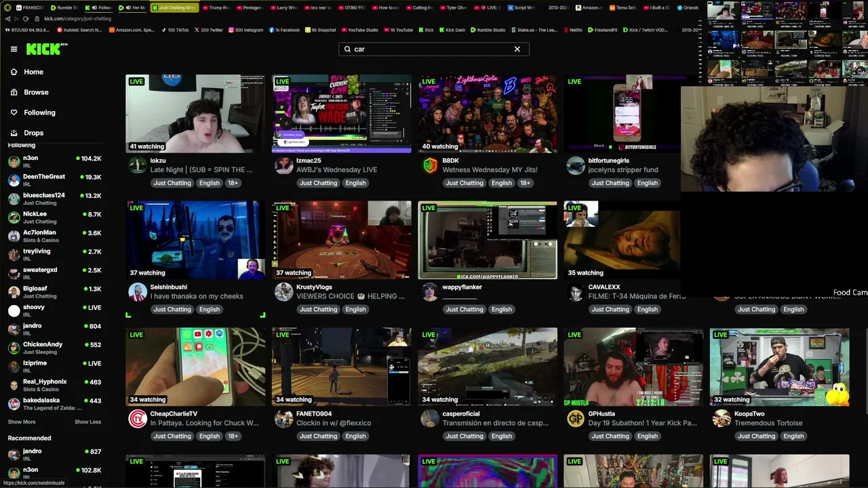Click the '18+' tag under B8DK
Image resolution: width=868 pixels, height=488 pixels.
click(525, 183)
